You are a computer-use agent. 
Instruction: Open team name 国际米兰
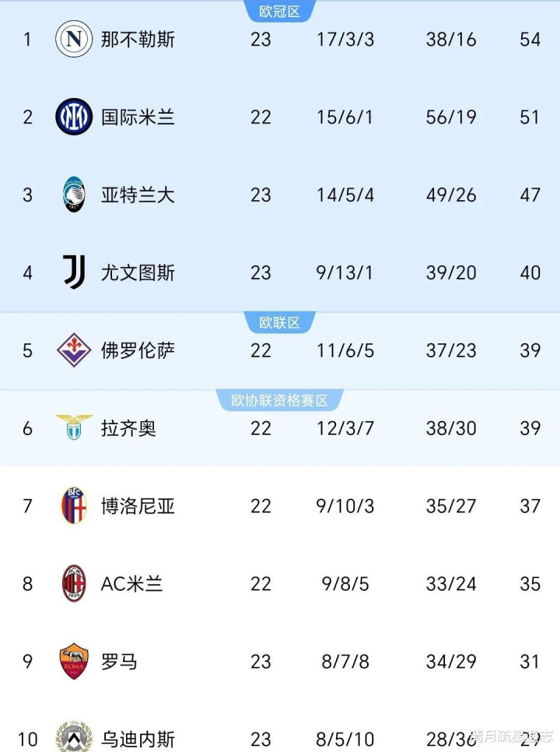138,117
